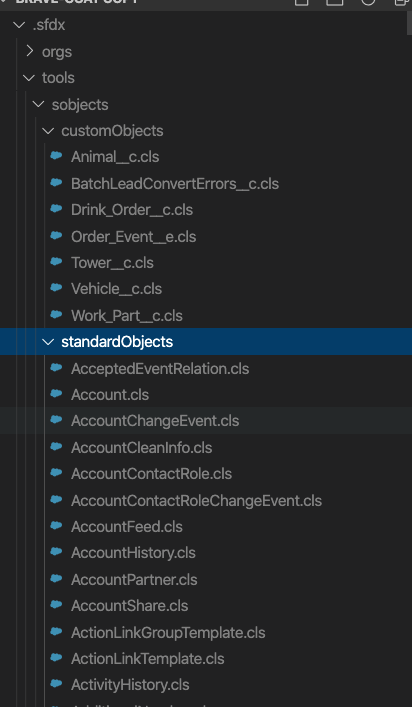Select AccountChangeEvent.cls in the tree
Image resolution: width=412 pixels, height=707 pixels.
coord(206,421)
